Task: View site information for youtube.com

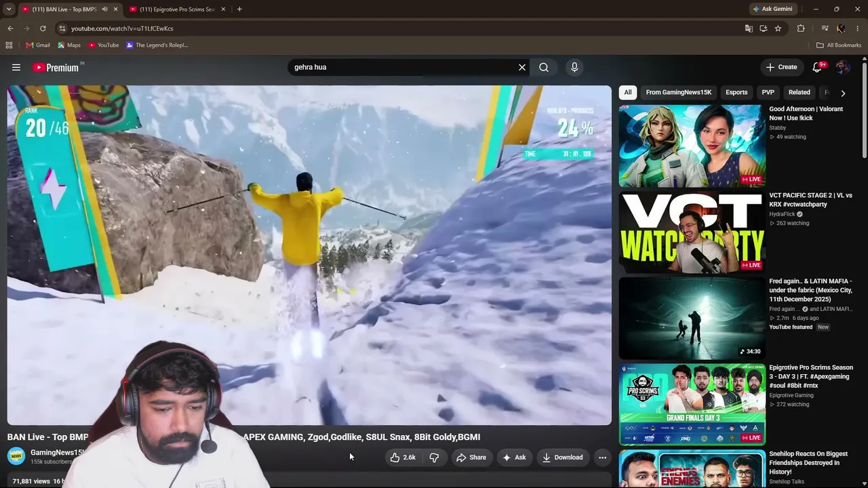Action: [x=62, y=28]
